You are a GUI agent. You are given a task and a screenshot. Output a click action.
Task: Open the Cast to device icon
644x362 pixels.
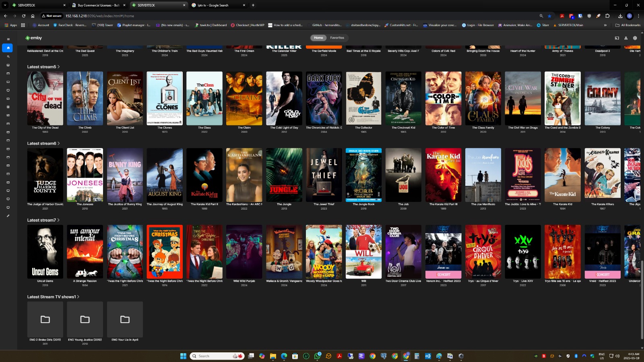(x=617, y=38)
